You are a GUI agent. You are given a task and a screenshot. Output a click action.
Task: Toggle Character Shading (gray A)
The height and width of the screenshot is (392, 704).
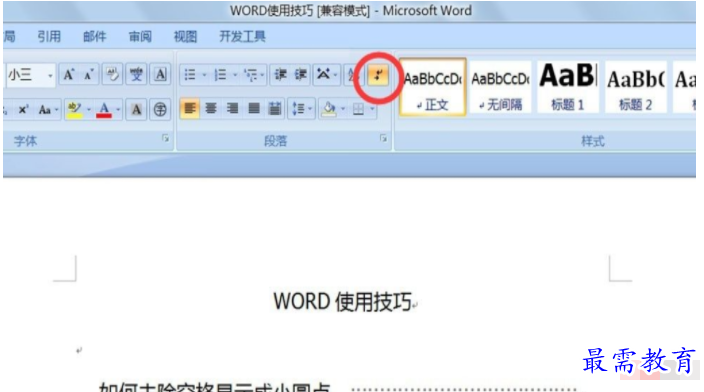tap(136, 109)
